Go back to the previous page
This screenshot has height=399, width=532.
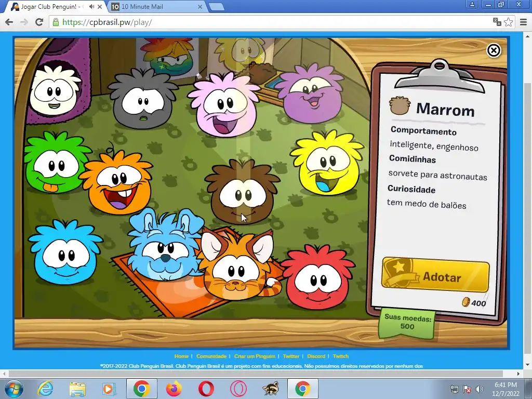(x=9, y=22)
